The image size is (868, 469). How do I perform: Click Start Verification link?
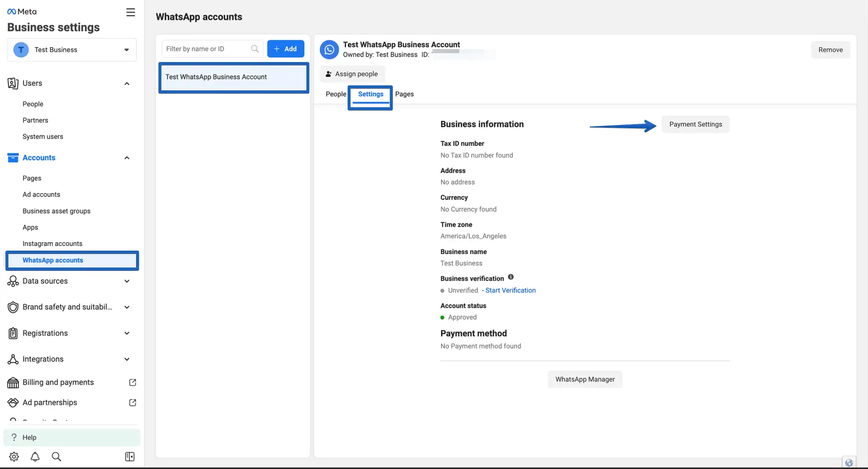click(510, 290)
